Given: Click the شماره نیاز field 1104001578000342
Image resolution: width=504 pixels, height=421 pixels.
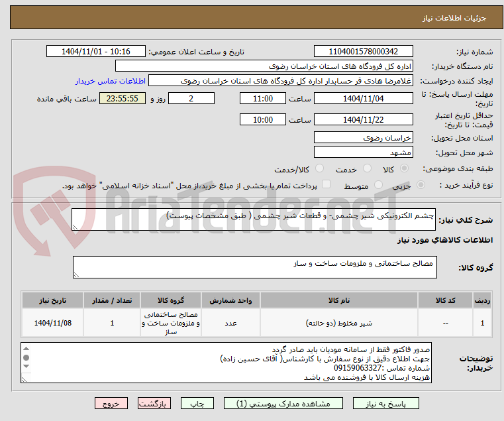Looking at the screenshot, I should (363, 52).
